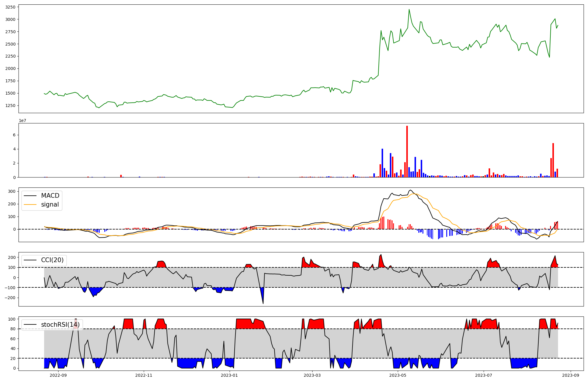Click the 2023-03 x-axis date label
The image size is (588, 382).
point(312,375)
